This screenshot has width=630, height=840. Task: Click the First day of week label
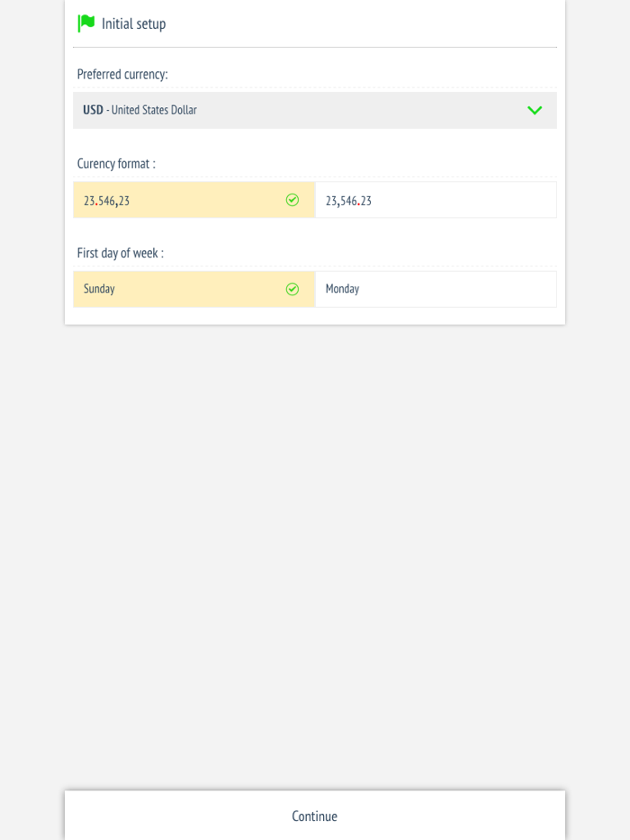click(x=120, y=253)
